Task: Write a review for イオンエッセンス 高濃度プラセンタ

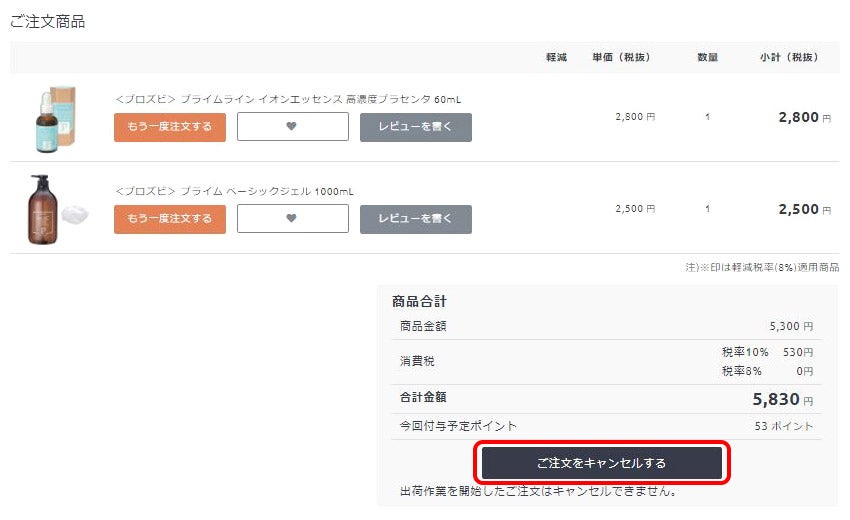Action: [416, 127]
